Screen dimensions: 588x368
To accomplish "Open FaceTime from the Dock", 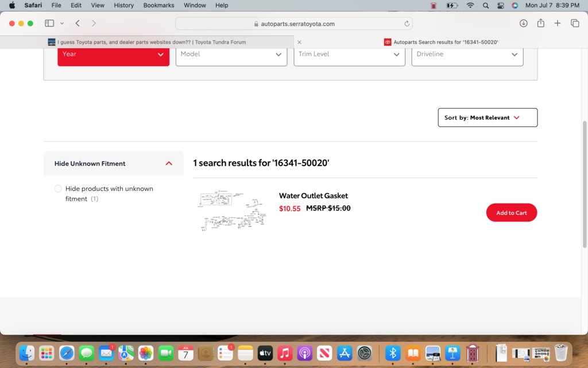I will click(166, 353).
